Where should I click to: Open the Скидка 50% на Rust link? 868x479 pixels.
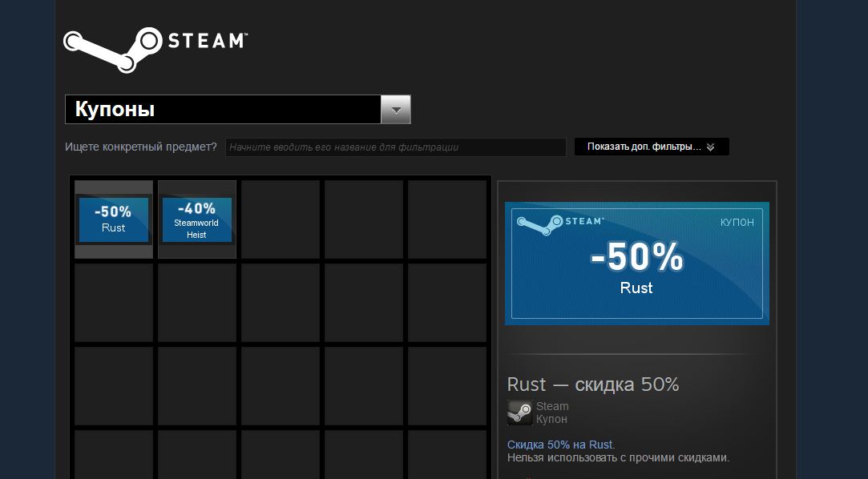(x=561, y=445)
